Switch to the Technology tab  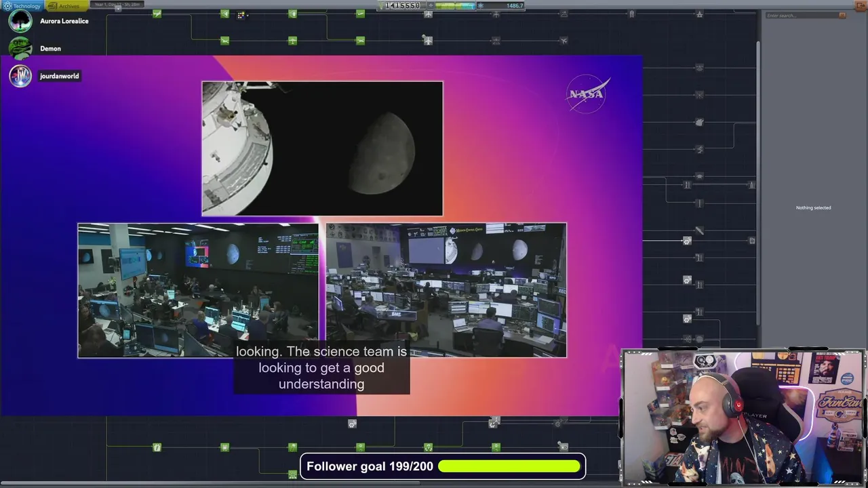tap(22, 5)
